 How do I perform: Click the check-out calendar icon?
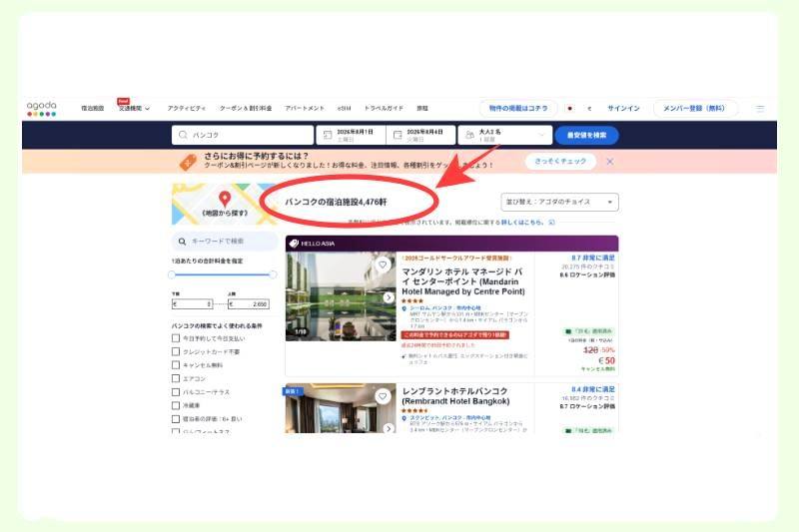pos(398,135)
